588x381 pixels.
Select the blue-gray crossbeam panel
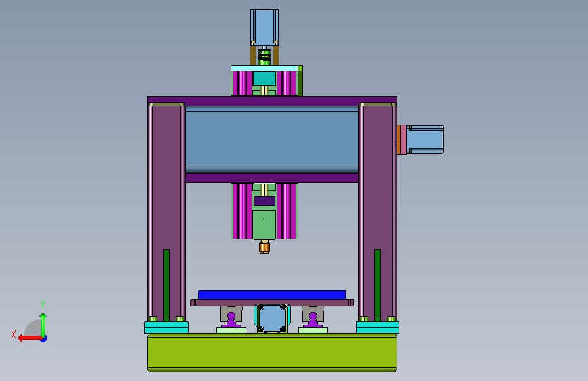[272, 140]
